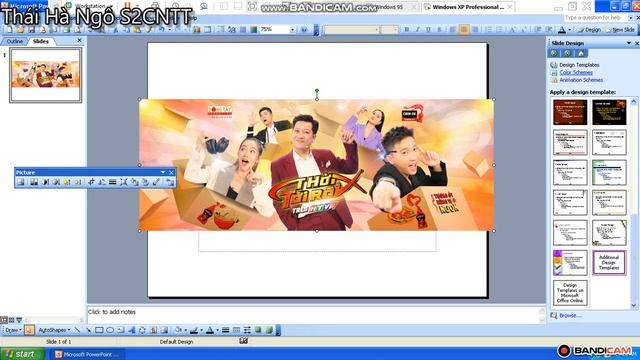Open Color options on the Picture toolbar
The image size is (640, 360).
(34, 182)
